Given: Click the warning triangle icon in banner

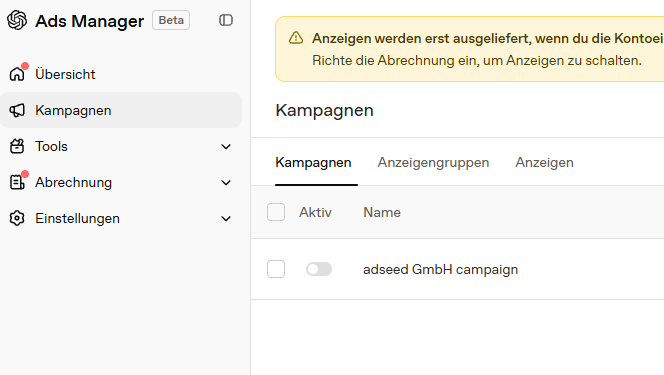Looking at the screenshot, I should click(x=296, y=38).
